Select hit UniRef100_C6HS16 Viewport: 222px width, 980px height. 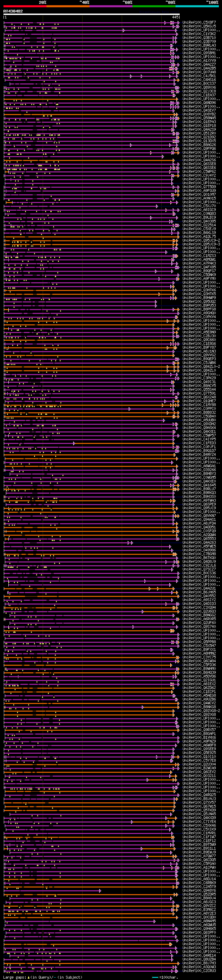coord(199,80)
